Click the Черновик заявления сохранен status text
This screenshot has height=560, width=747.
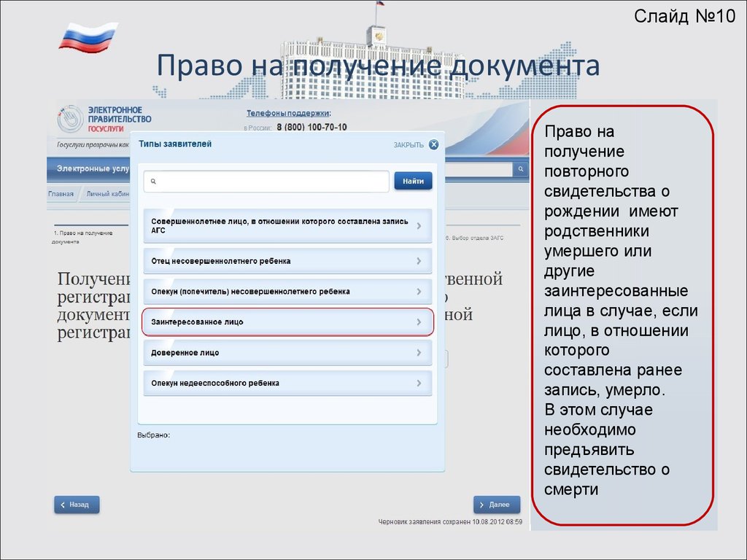(450, 522)
